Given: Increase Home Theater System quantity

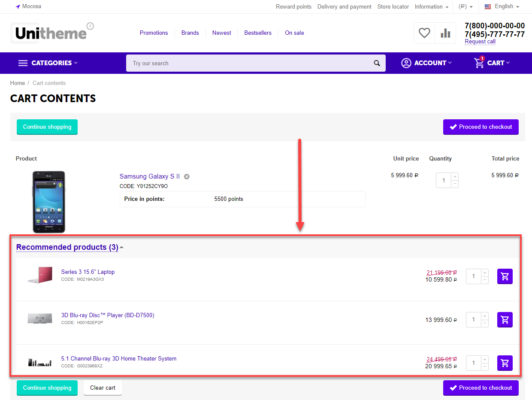Looking at the screenshot, I should (x=485, y=359).
